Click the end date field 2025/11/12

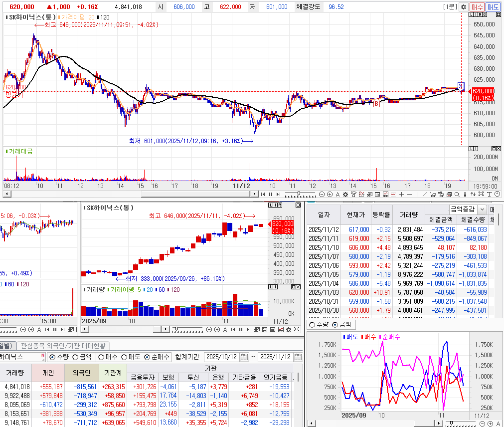[276, 357]
